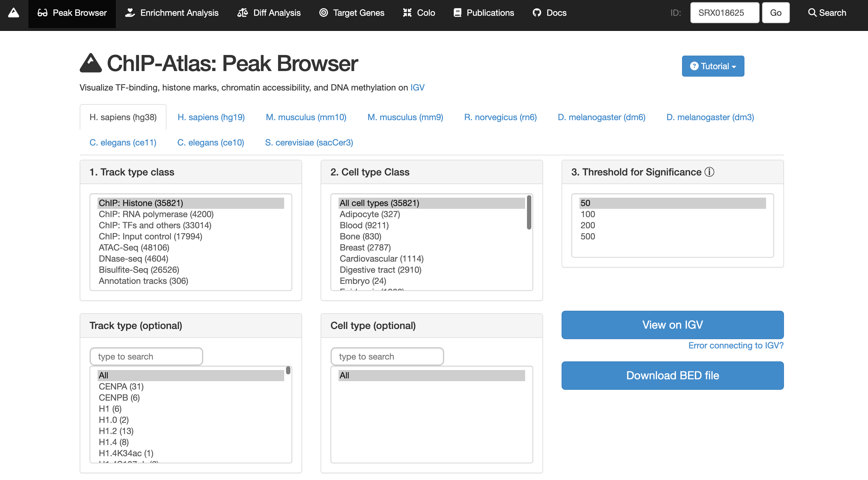Switch to R. norvegicus (rn6) tab
Image resolution: width=868 pixels, height=480 pixels.
point(500,117)
